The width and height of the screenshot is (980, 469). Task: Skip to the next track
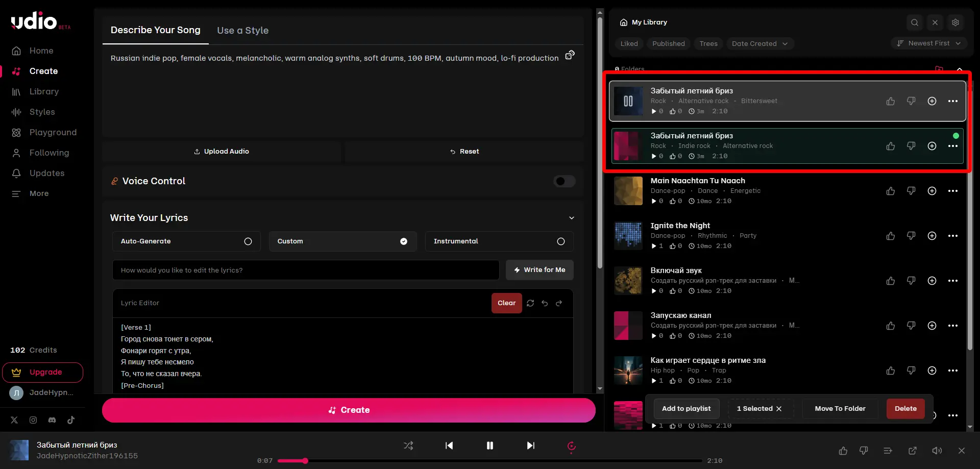click(x=531, y=446)
